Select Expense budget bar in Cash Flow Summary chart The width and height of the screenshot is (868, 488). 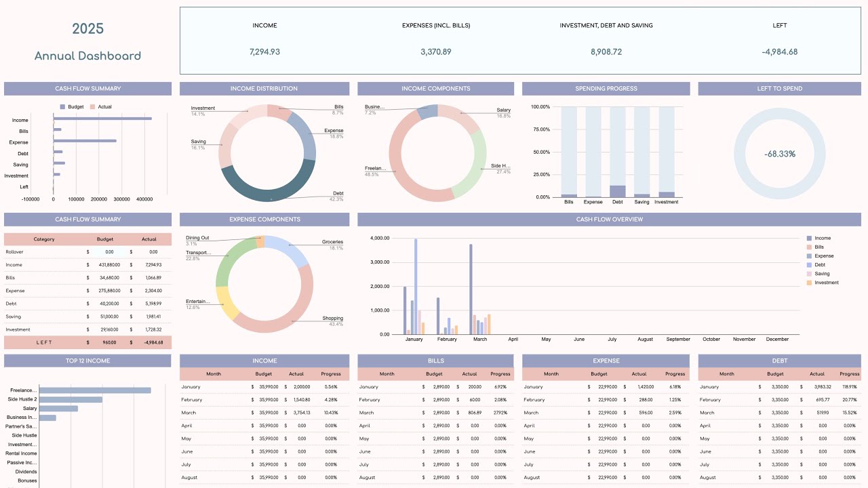[x=85, y=141]
